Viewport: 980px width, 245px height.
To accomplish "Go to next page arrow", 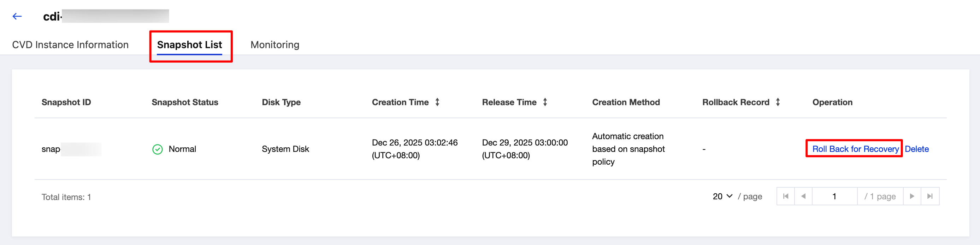I will tap(912, 196).
